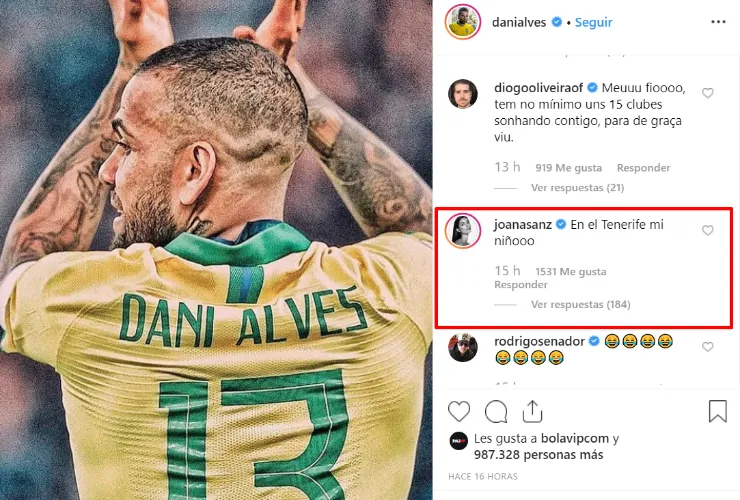Open the bolavipcom avatar beside the likes
The width and height of the screenshot is (740, 500).
click(x=458, y=441)
